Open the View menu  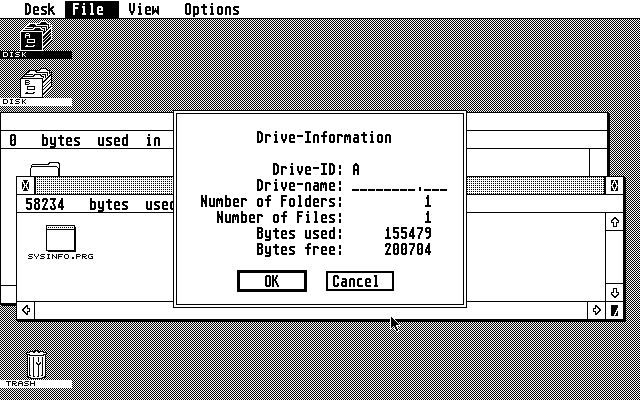[x=144, y=9]
